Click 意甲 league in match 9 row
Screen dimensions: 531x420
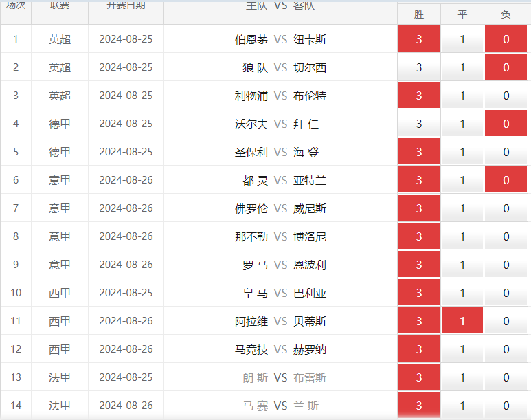(x=60, y=265)
